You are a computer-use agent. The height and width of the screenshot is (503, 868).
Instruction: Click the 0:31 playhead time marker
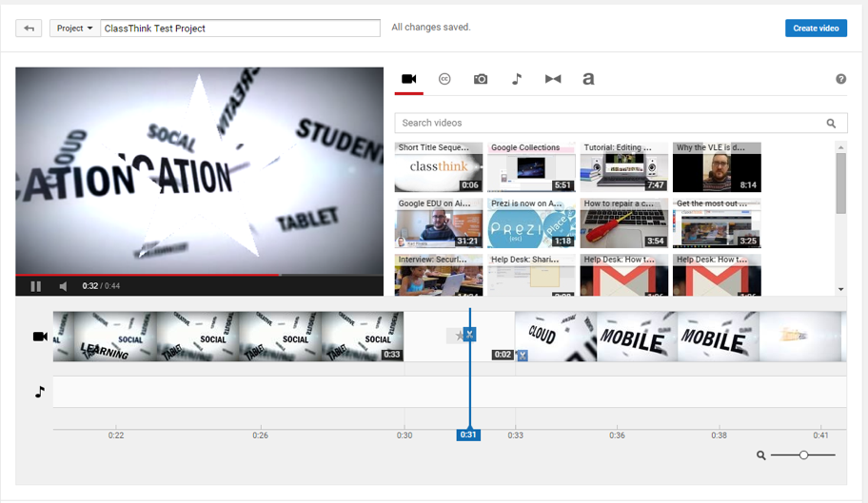pyautogui.click(x=468, y=435)
